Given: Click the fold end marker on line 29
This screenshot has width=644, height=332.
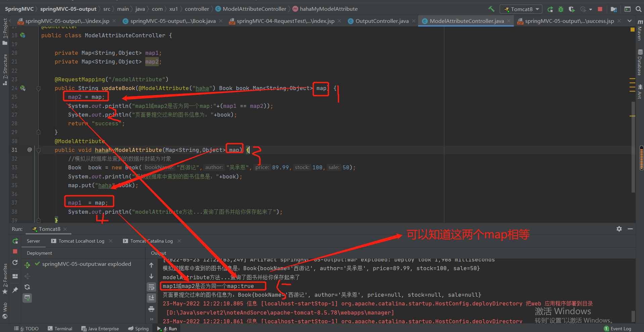Looking at the screenshot, I should click(39, 132).
